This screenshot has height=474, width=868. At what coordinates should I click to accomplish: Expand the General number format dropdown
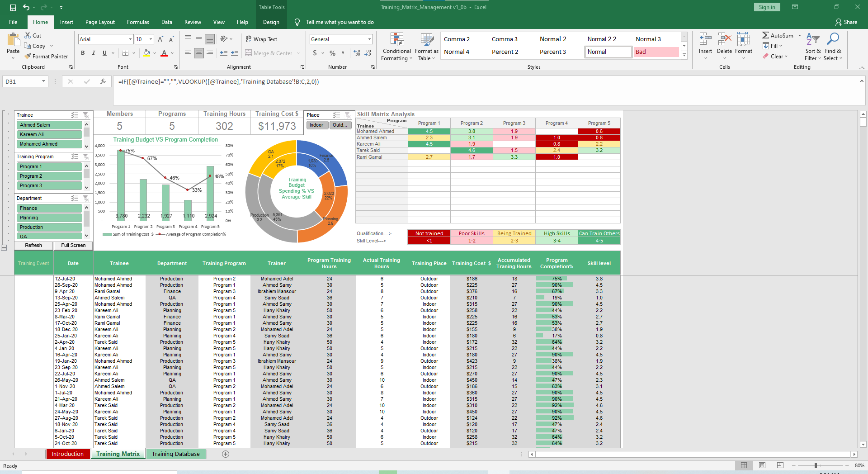tap(369, 39)
